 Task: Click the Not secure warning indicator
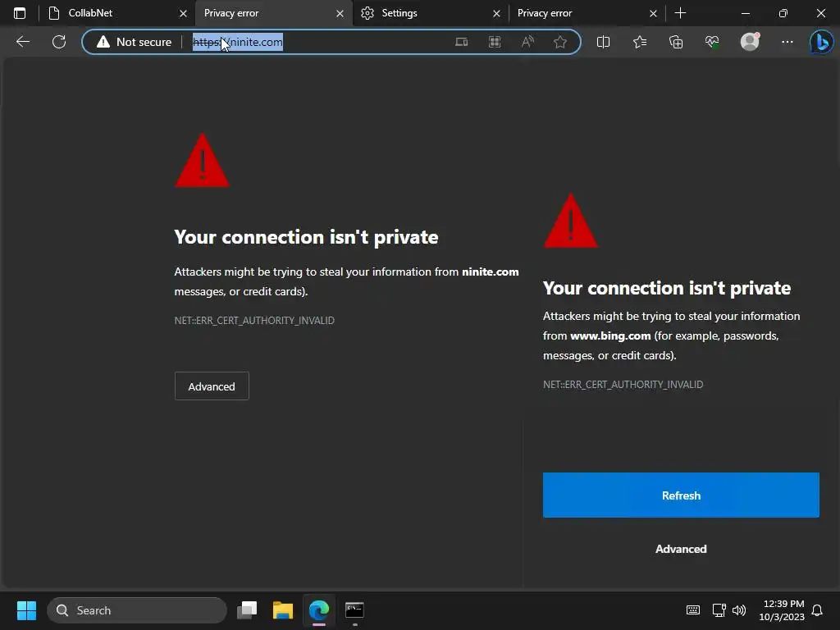point(134,42)
